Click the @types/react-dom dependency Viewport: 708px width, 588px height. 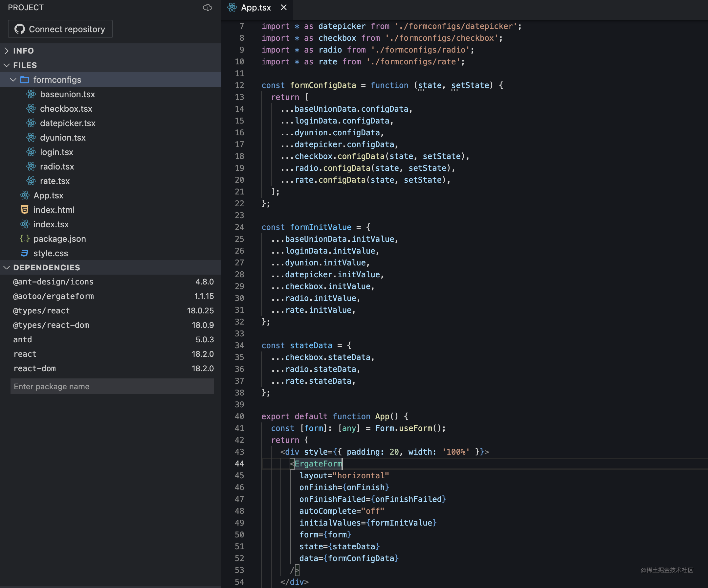click(x=51, y=325)
